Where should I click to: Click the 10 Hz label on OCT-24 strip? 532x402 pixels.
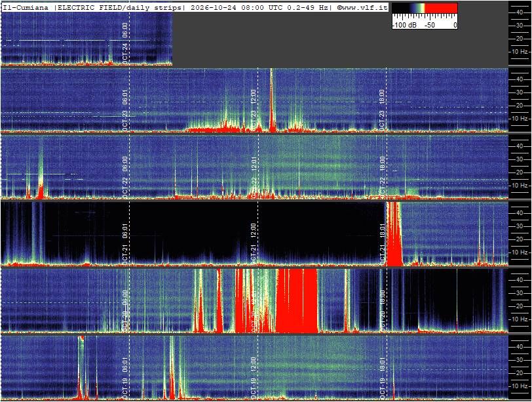520,52
